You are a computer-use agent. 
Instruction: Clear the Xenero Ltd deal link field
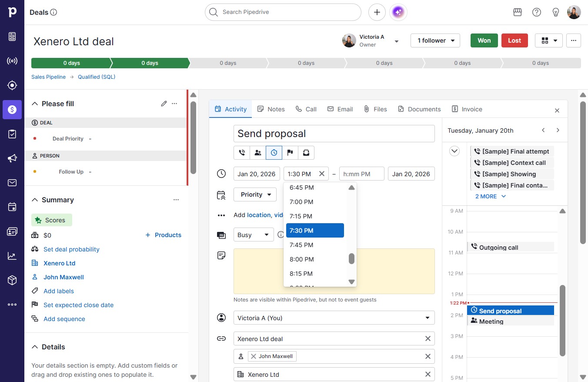428,338
